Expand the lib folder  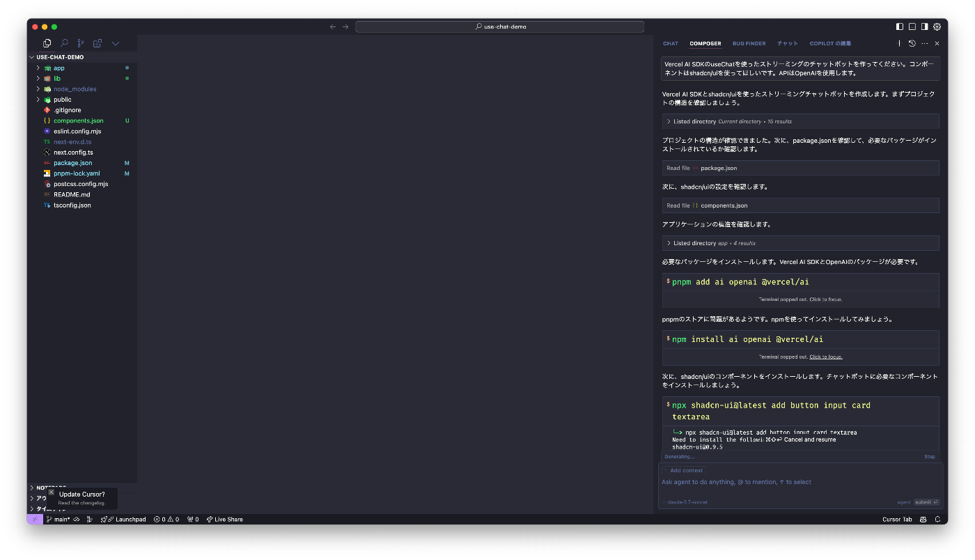tap(82, 79)
